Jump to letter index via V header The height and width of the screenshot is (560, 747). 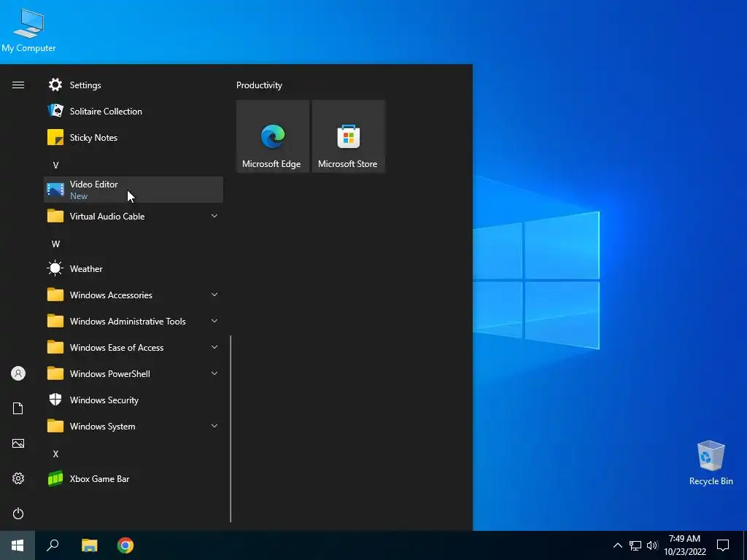[x=55, y=166]
